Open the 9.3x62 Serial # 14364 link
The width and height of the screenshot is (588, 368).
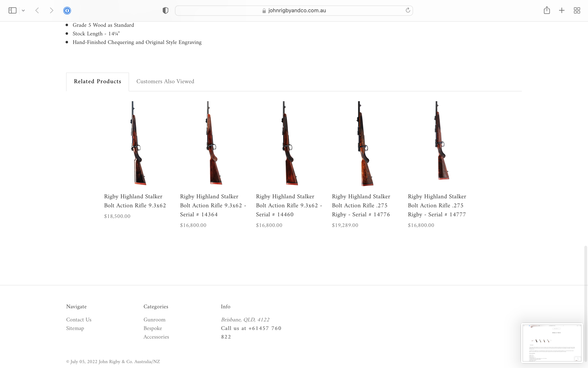pyautogui.click(x=213, y=205)
